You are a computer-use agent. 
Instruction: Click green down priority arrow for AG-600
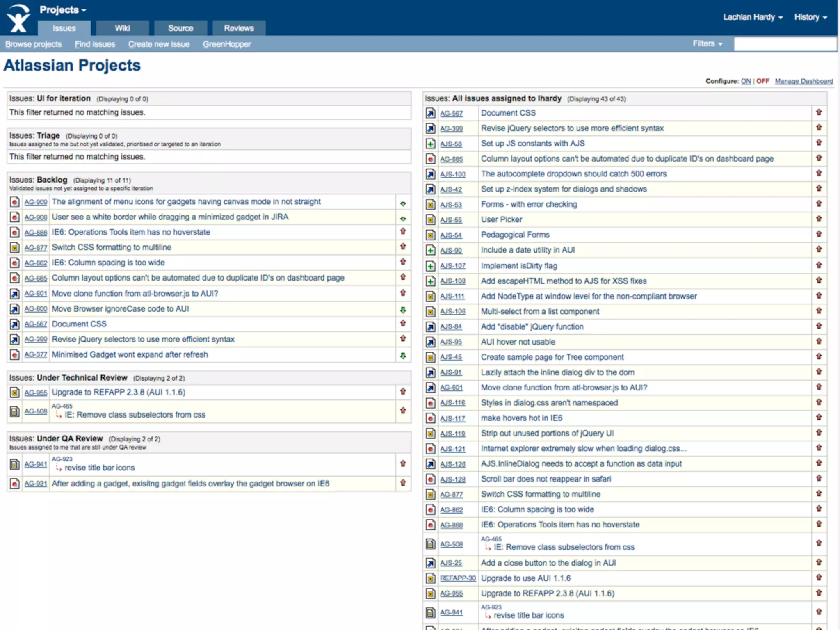click(403, 310)
